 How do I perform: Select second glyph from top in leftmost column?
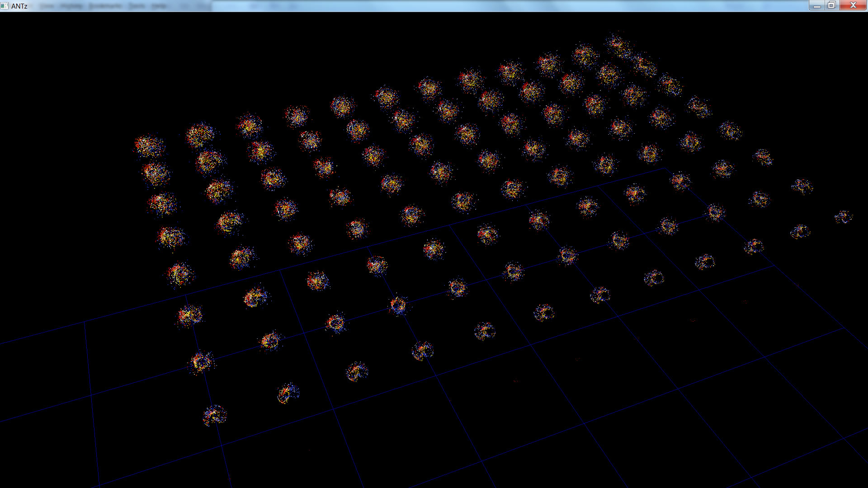point(156,174)
